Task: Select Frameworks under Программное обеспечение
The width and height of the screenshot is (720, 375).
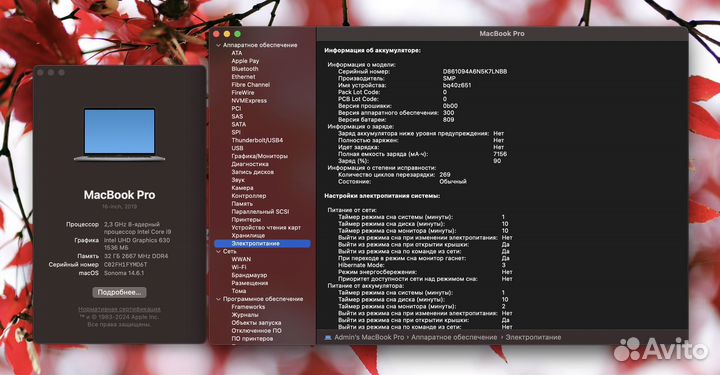Action: [248, 307]
